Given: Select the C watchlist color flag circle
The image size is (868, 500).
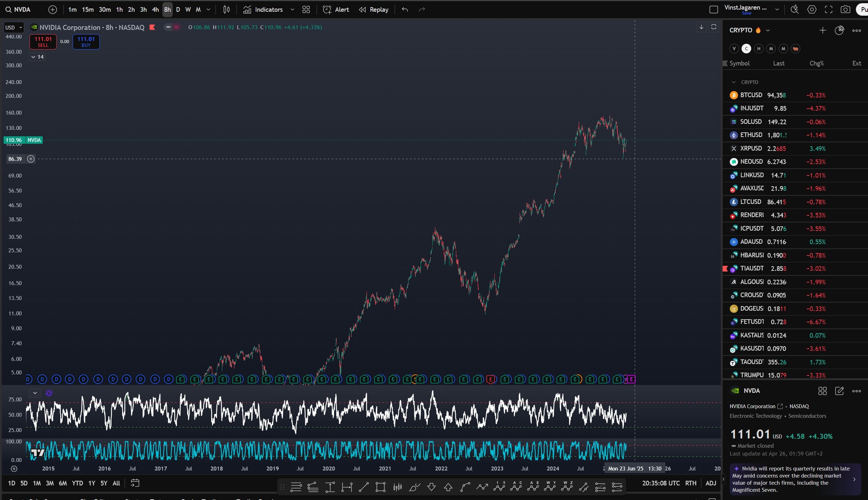Looking at the screenshot, I should (x=746, y=49).
